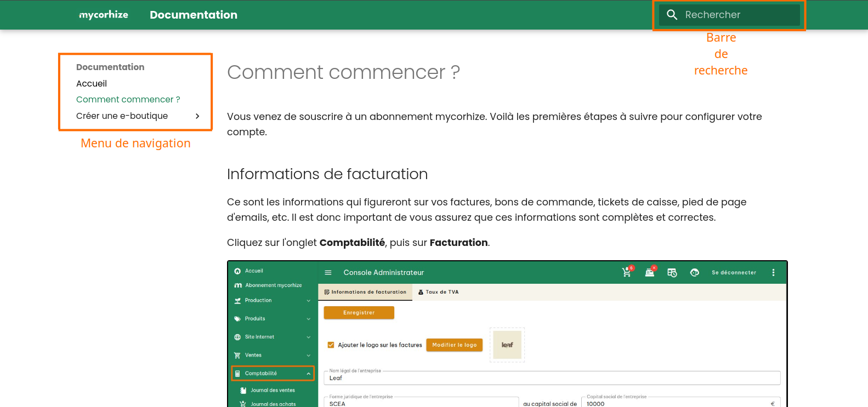
Task: Click the 'Forme juridique de l'entreprise' field
Action: tap(421, 402)
